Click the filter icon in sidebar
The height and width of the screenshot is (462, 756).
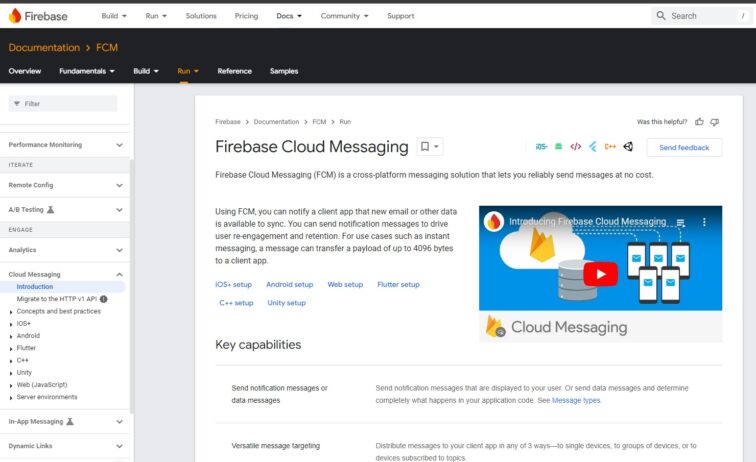(17, 104)
